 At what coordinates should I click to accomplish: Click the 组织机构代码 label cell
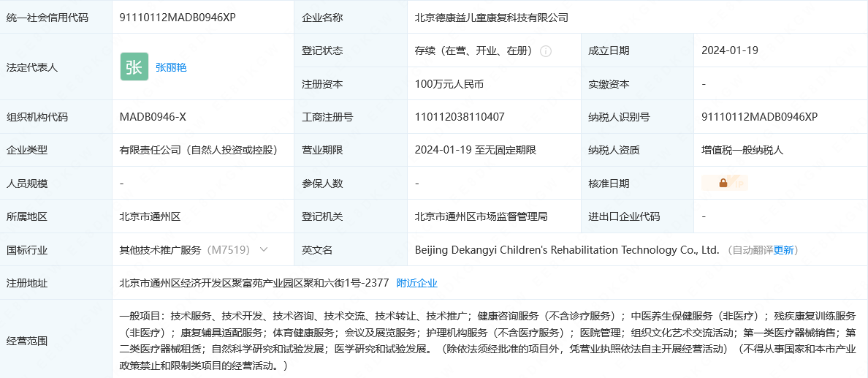coord(56,117)
